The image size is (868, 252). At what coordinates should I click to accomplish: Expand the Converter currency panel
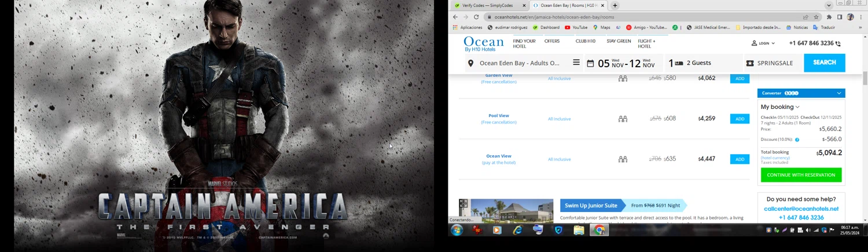pos(801,93)
